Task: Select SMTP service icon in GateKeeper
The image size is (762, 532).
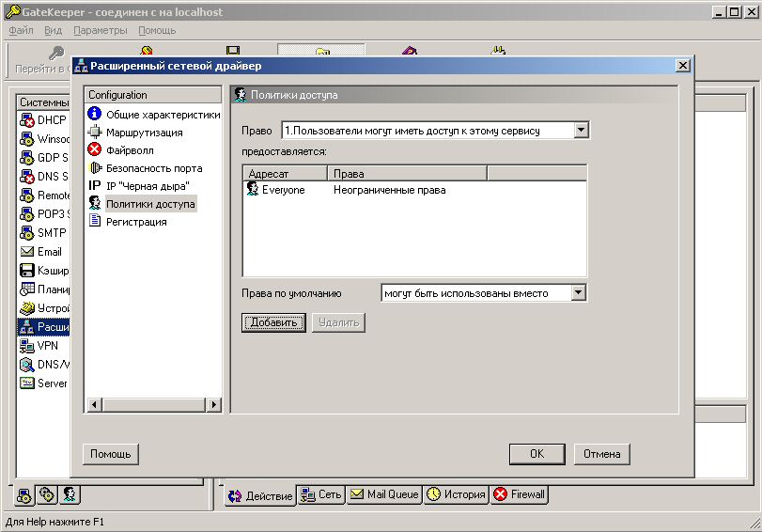Action: click(x=26, y=233)
